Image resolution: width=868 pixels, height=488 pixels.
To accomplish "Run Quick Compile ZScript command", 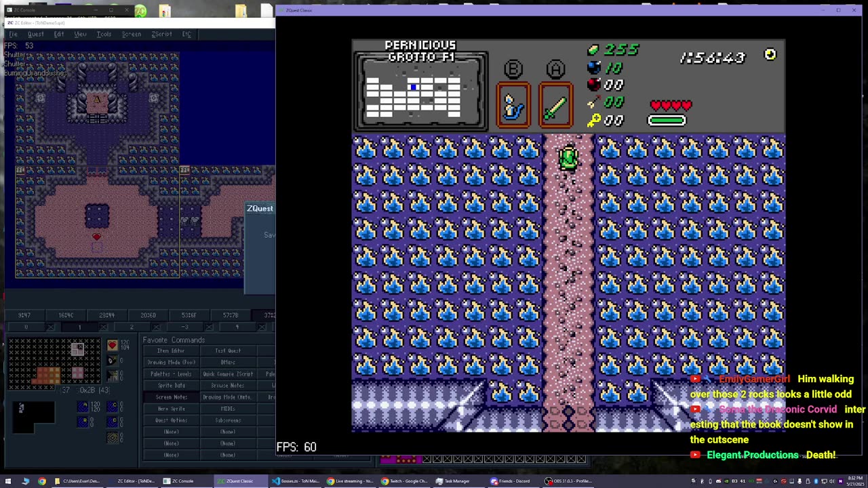I will click(x=228, y=374).
